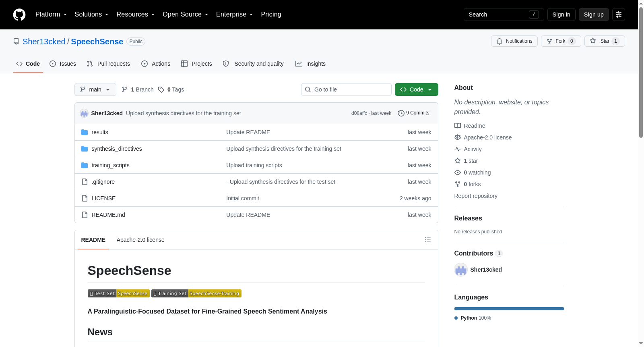644x347 pixels.
Task: Open the Releases heading link
Action: [x=468, y=218]
